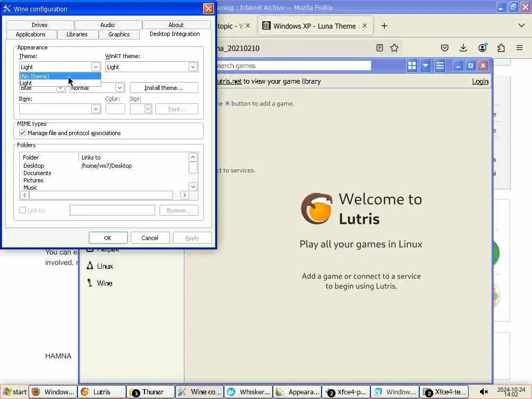Open the Theme combo box arrow

tap(96, 67)
